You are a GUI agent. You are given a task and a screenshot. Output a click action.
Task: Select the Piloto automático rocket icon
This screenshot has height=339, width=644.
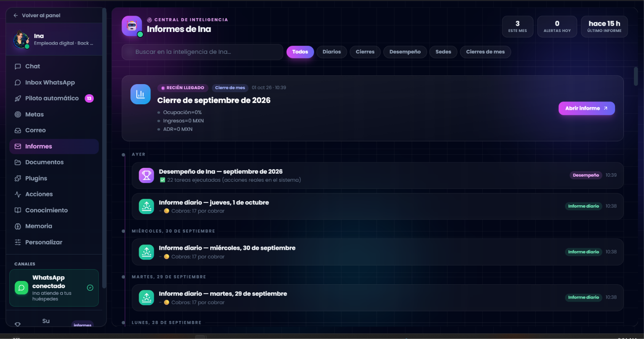coord(18,98)
